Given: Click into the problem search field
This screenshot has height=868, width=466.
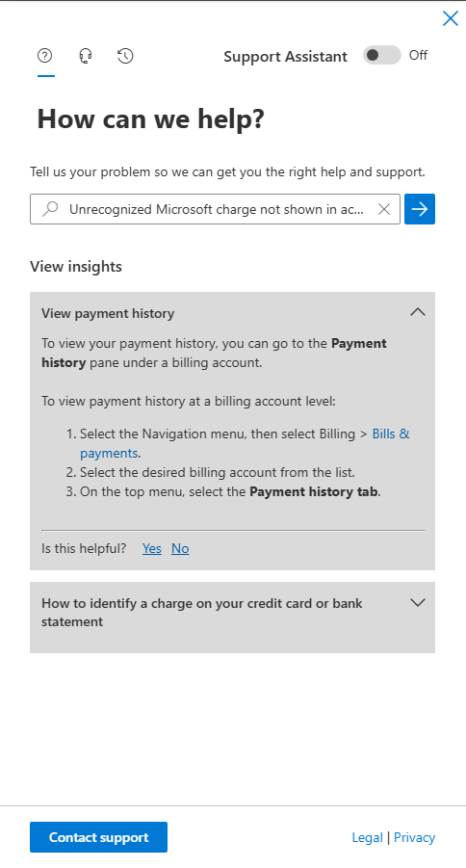Looking at the screenshot, I should [x=215, y=209].
